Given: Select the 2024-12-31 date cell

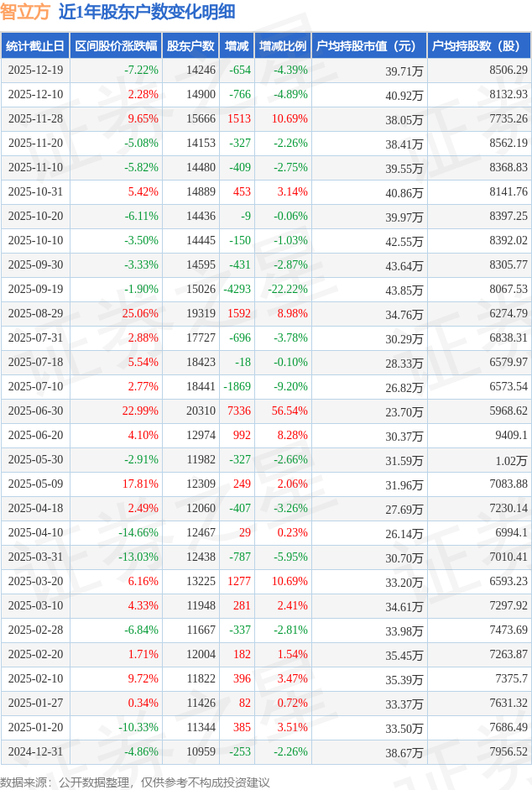Looking at the screenshot, I should point(35,752).
